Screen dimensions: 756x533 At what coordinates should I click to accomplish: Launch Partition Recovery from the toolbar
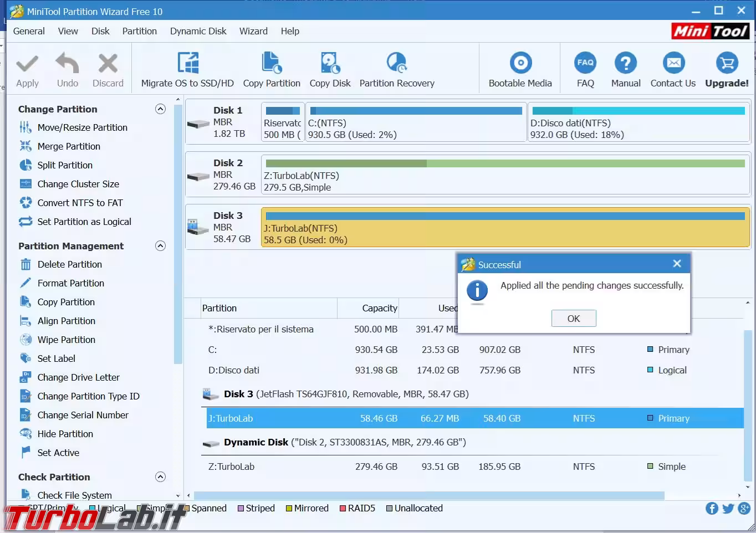click(396, 64)
